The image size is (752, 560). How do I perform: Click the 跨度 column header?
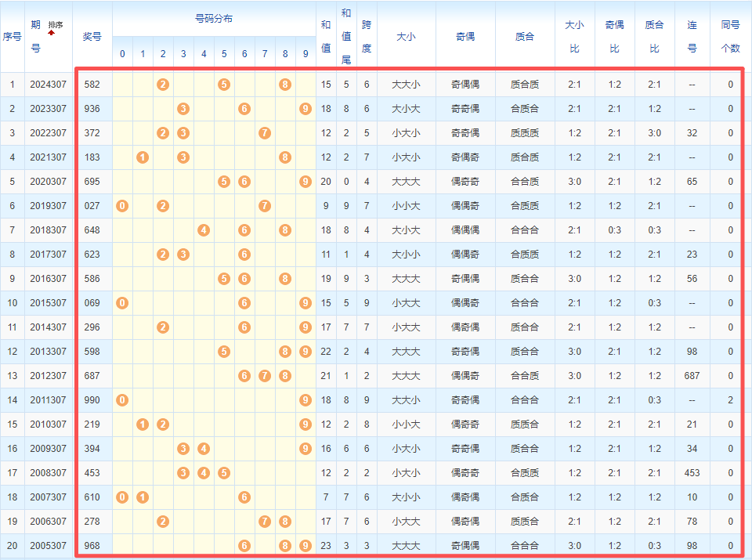[367, 37]
